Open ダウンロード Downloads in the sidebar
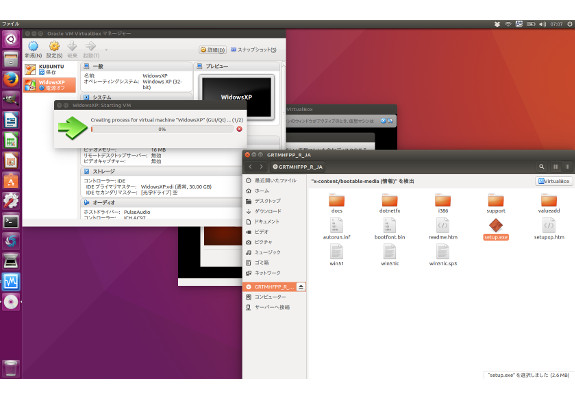The width and height of the screenshot is (575, 400). (274, 211)
